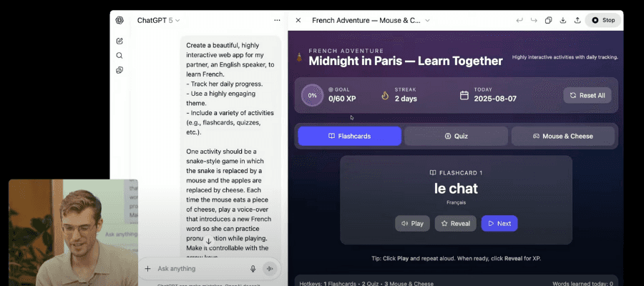Click the Eiffel tower logo icon

pyautogui.click(x=299, y=57)
